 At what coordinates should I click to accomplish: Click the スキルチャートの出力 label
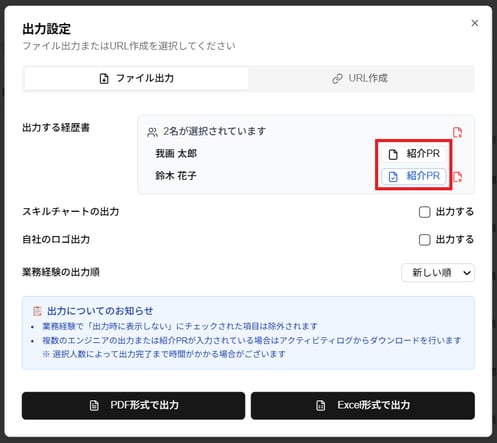coord(71,212)
